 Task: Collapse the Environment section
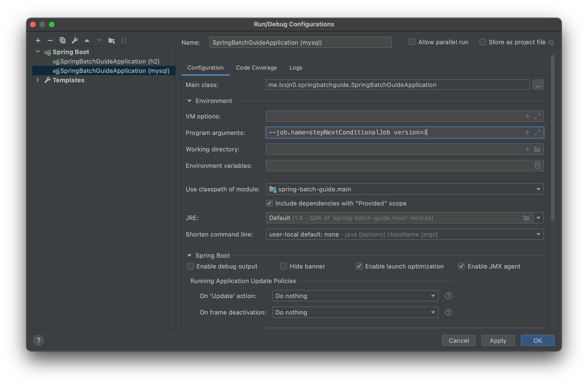point(189,101)
